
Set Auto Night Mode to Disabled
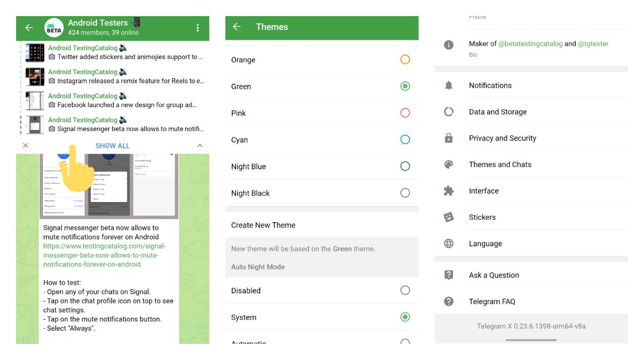pos(405,290)
